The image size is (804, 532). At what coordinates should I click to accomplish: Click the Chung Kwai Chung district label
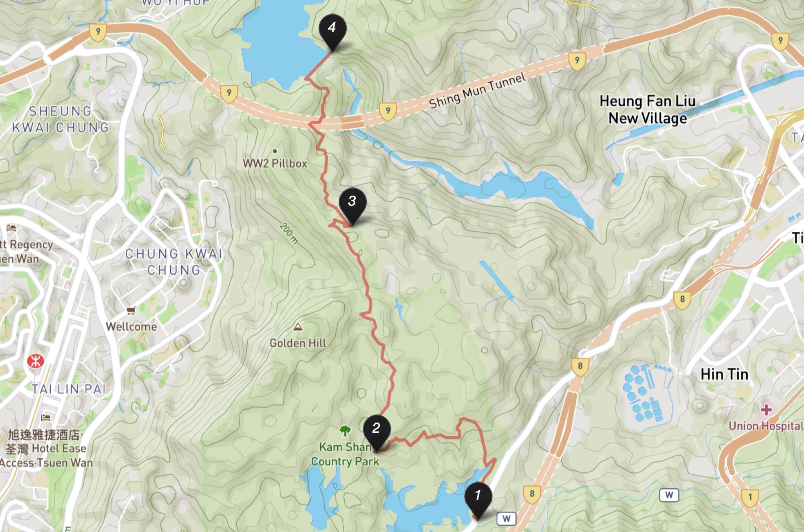(174, 262)
